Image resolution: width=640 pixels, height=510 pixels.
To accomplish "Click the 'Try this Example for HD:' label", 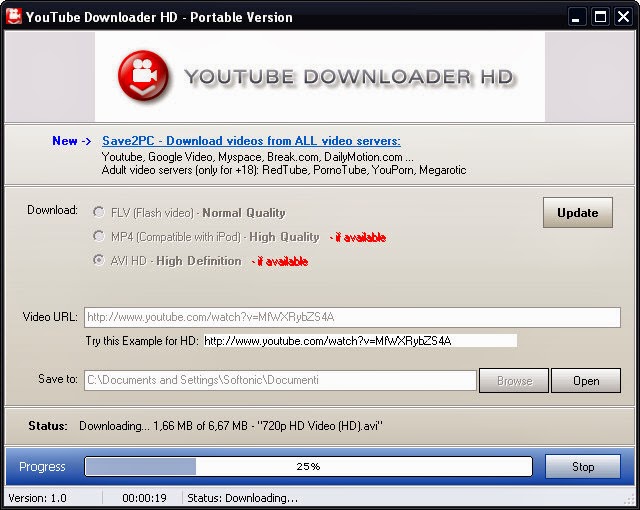I will (x=142, y=341).
